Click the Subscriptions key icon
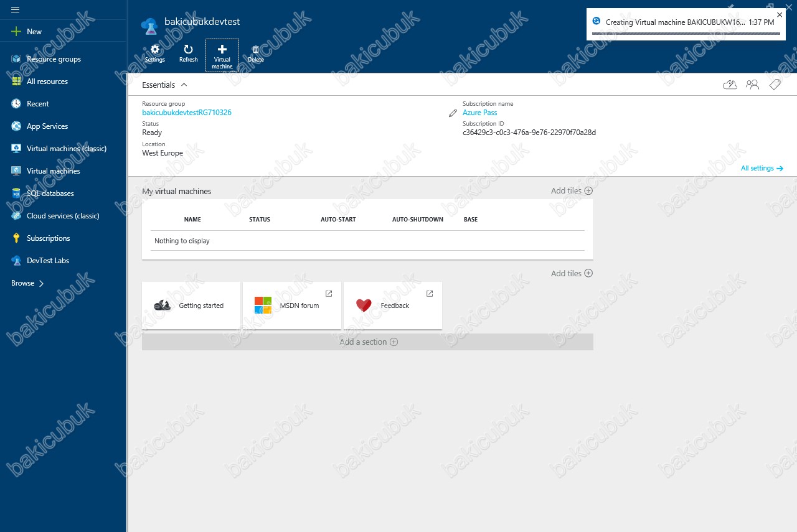Image resolution: width=797 pixels, height=532 pixels. point(16,238)
